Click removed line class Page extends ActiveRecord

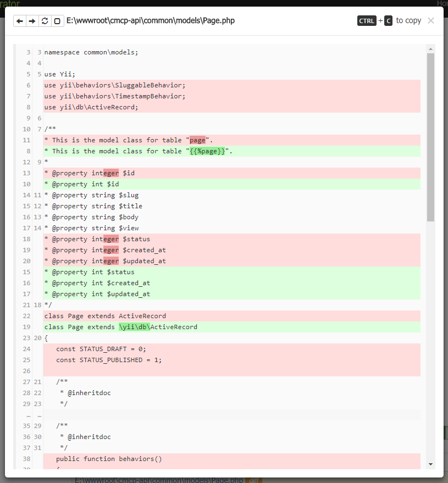[x=105, y=316]
